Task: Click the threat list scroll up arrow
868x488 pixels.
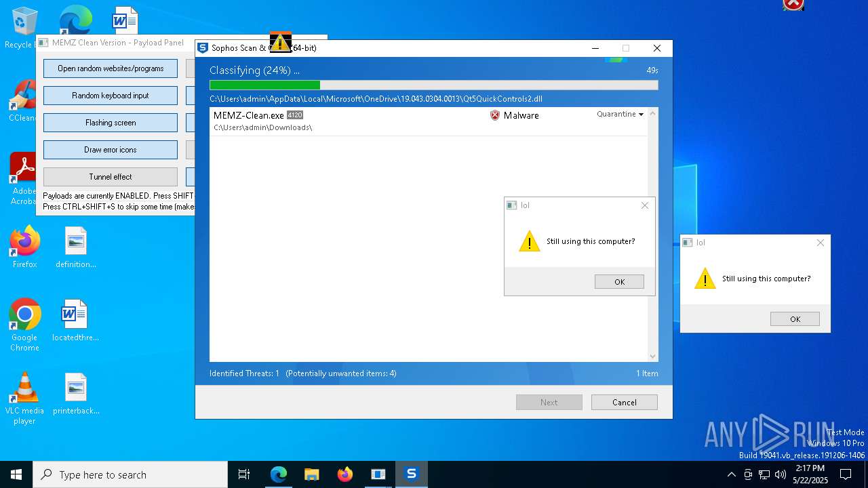Action: pos(652,113)
